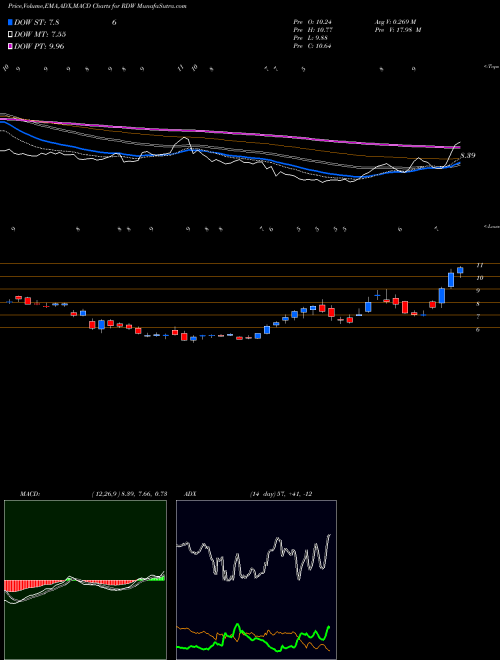
Task: Click the 'Avg V: 0.269 M' volume text
Action: pyautogui.click(x=395, y=22)
